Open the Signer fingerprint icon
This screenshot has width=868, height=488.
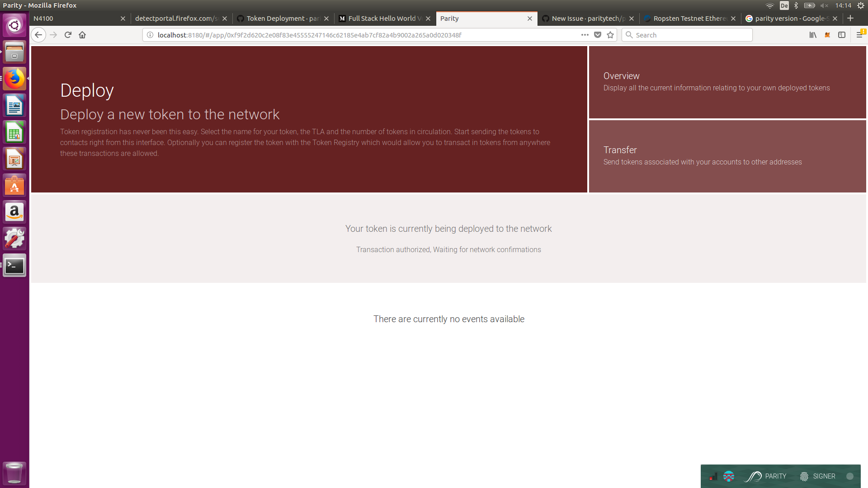804,476
